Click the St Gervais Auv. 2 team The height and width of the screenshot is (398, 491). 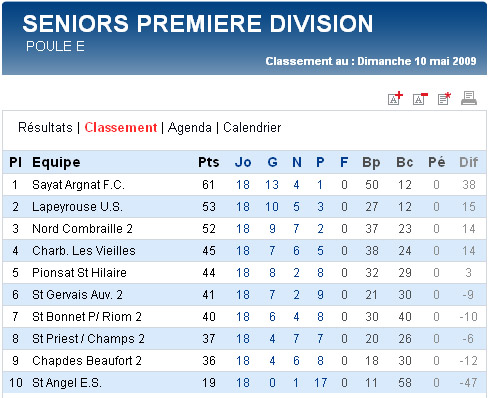(77, 295)
